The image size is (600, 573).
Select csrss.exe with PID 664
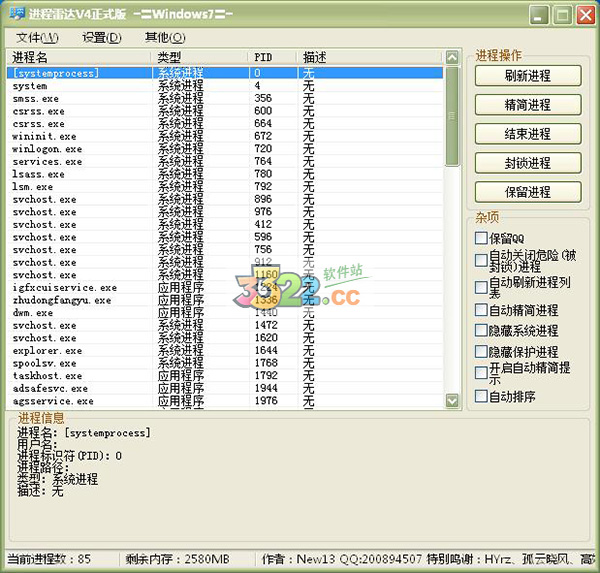(x=225, y=124)
